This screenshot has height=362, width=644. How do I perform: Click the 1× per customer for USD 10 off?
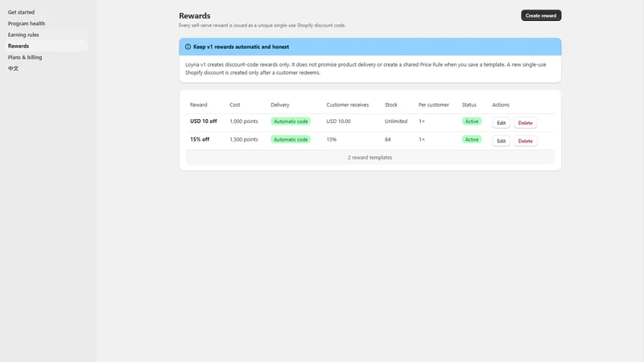point(422,121)
